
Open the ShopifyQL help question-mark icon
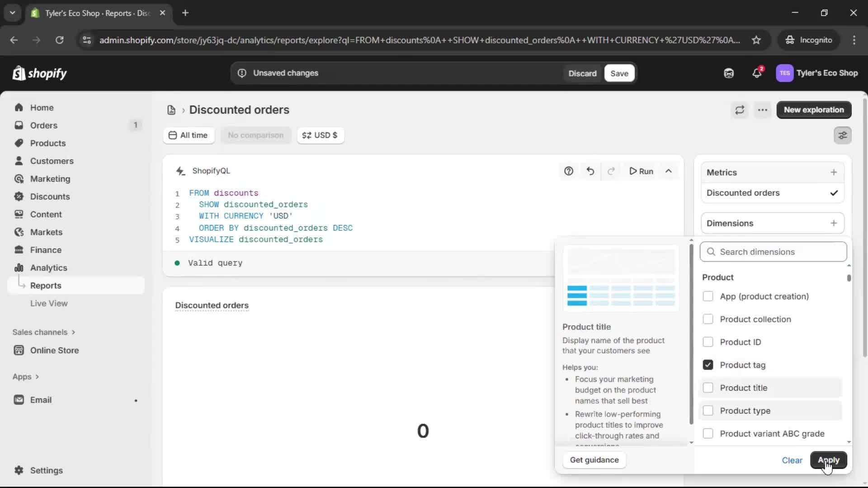point(568,171)
